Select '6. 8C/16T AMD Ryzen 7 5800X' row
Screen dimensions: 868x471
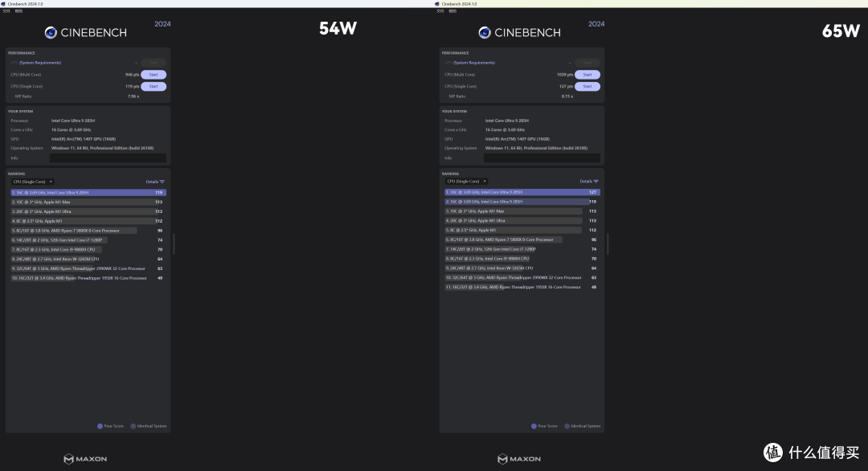pyautogui.click(x=522, y=240)
